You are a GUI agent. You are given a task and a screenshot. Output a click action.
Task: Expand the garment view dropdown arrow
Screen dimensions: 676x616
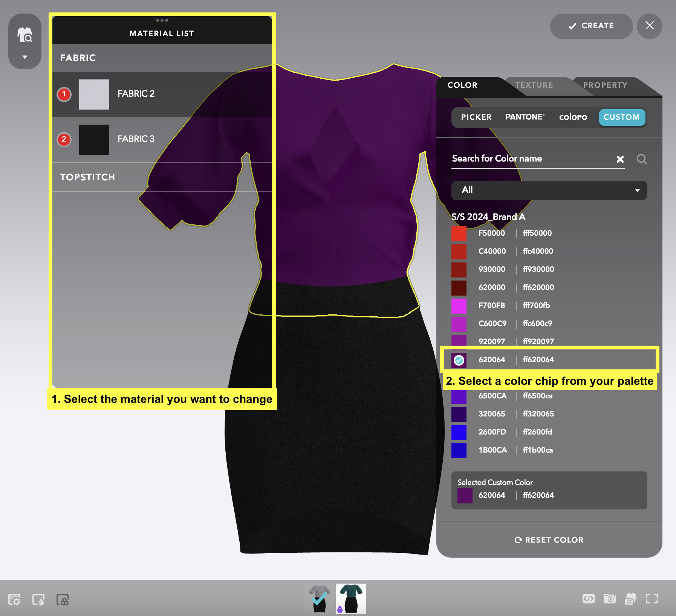click(x=25, y=57)
